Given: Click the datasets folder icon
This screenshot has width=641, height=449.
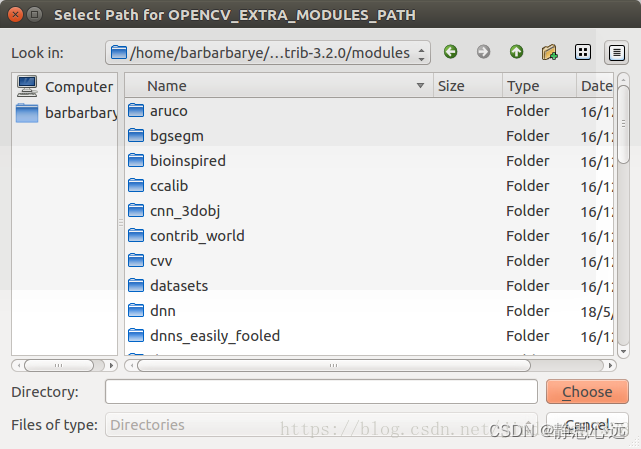Looking at the screenshot, I should pyautogui.click(x=136, y=285).
